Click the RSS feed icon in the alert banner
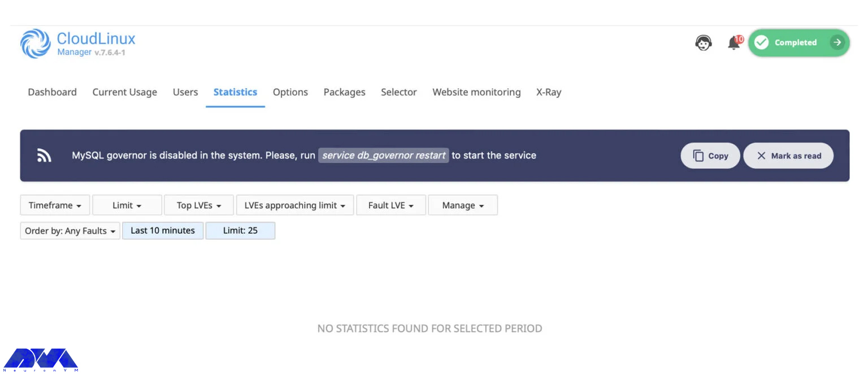This screenshot has width=868, height=374. [44, 155]
